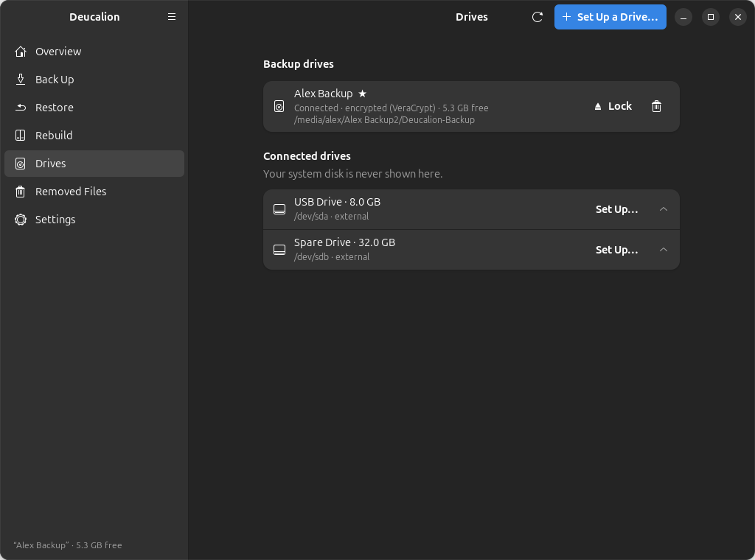
Task: Click the Alex Backup drive name
Action: 324,94
